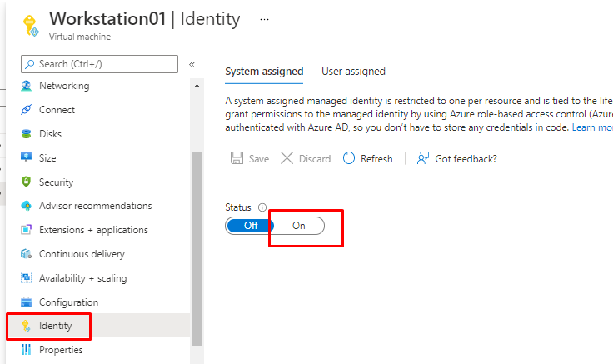Select the System assigned tab
This screenshot has height=364, width=613.
click(x=264, y=72)
